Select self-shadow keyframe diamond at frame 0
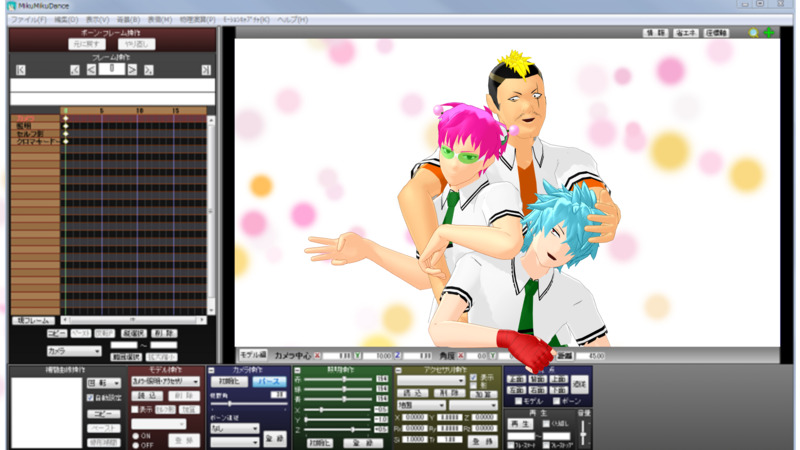Screen dimensions: 800x450 tap(65, 134)
